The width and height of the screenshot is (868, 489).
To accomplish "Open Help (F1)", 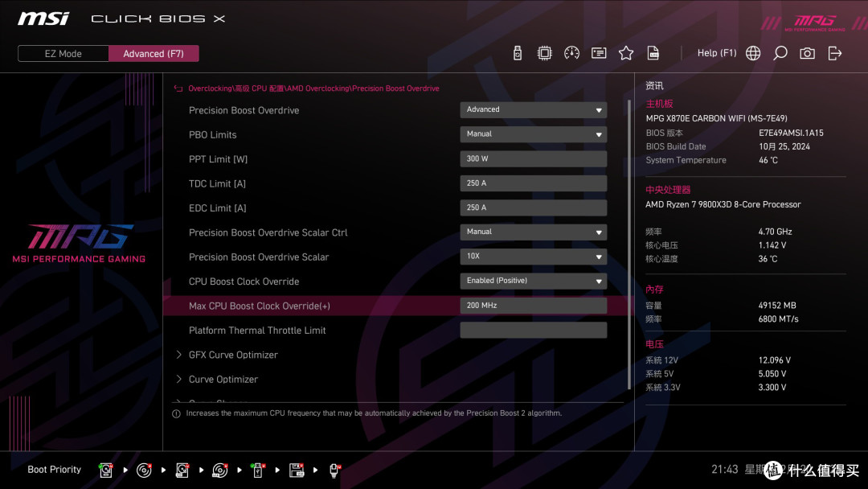I will [x=717, y=53].
